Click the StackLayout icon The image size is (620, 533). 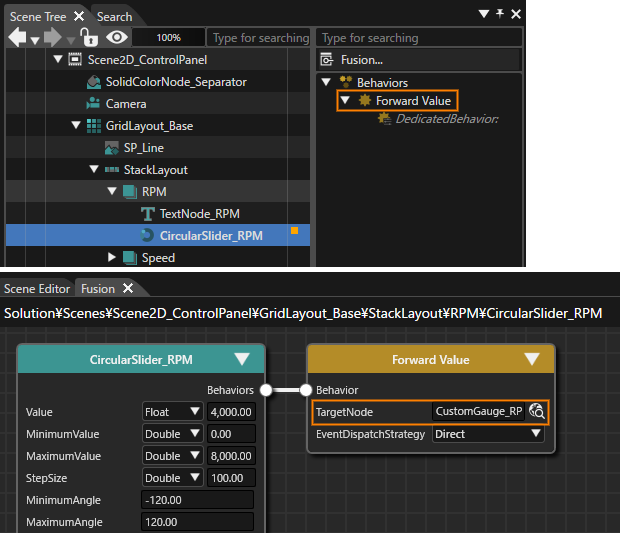point(112,170)
